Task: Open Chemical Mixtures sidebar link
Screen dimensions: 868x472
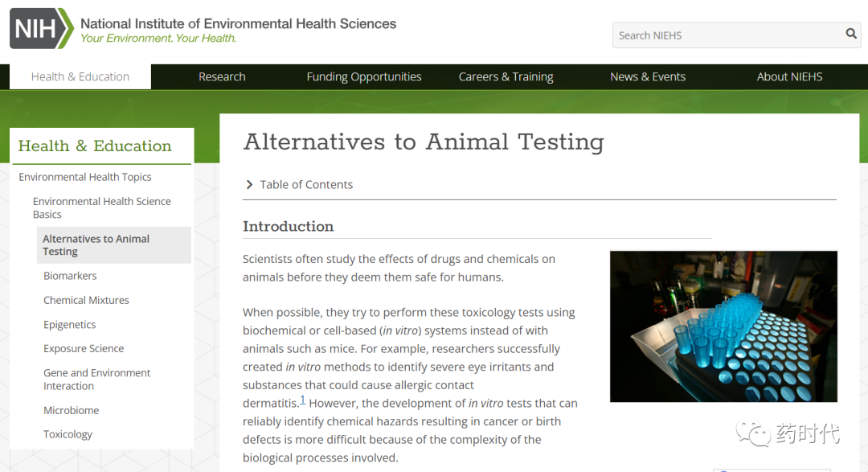Action: point(86,300)
